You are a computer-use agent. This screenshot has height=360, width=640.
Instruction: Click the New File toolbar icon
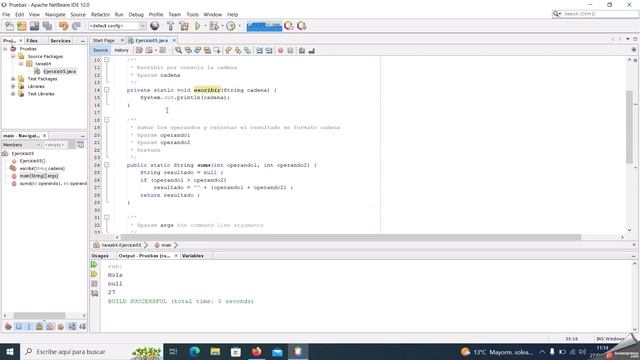[9, 26]
